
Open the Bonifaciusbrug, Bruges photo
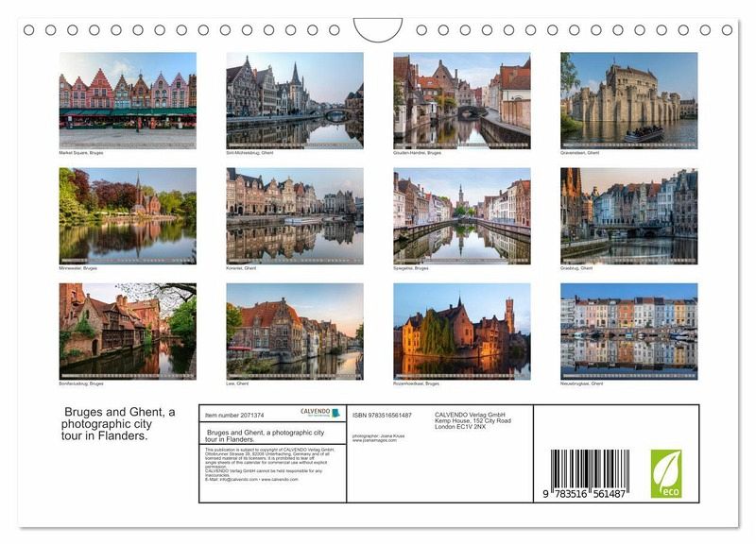point(128,332)
